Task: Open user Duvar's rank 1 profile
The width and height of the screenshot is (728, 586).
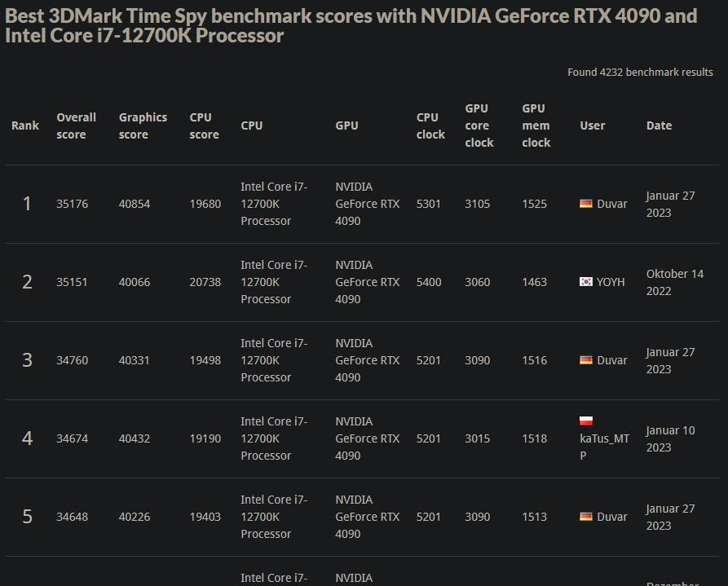Action: coord(612,204)
